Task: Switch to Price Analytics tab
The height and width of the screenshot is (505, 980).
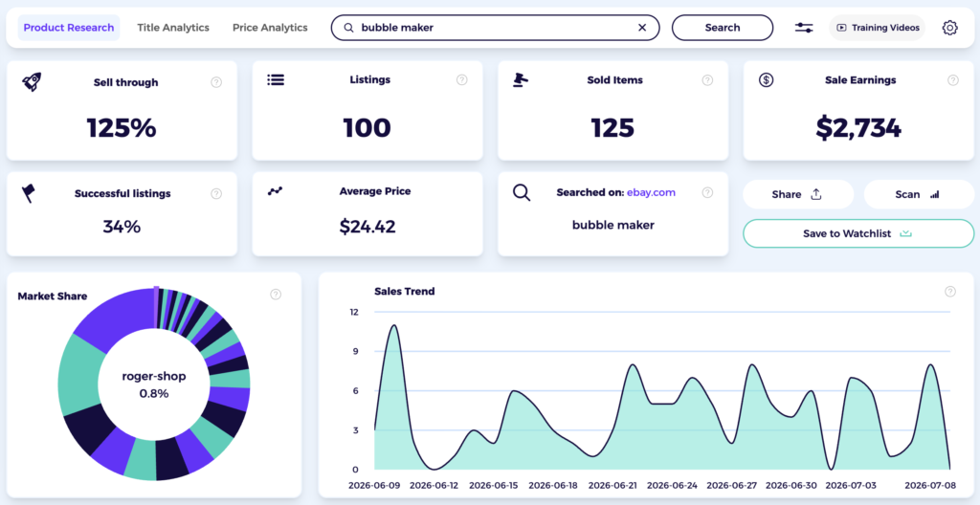Action: click(270, 28)
